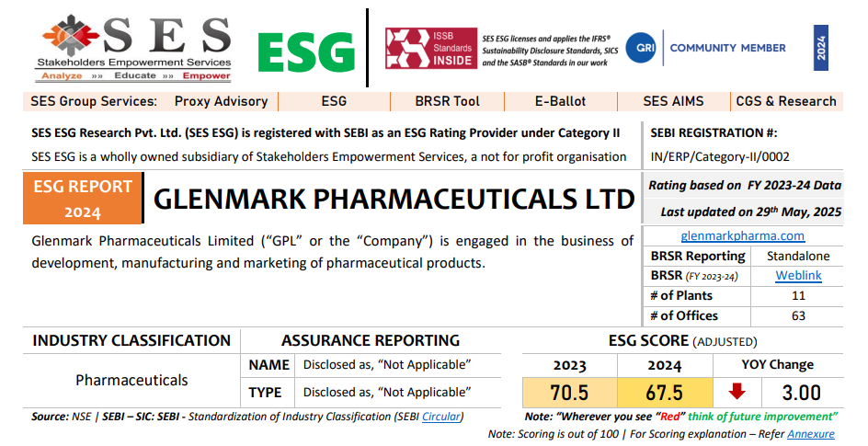Viewport: 868px width, 446px height.
Task: Open the BRSR Weblink
Action: point(798,276)
